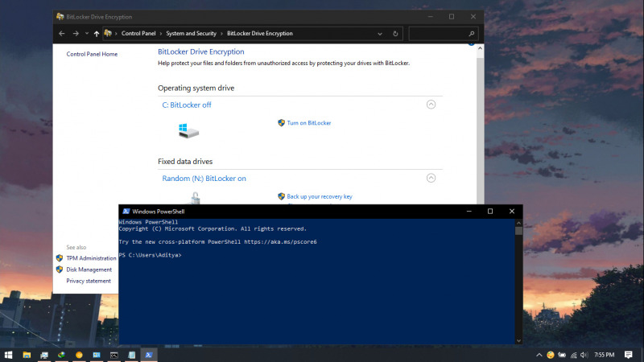Image resolution: width=644 pixels, height=362 pixels.
Task: Click the BitLocker icon in address bar
Action: [x=108, y=33]
